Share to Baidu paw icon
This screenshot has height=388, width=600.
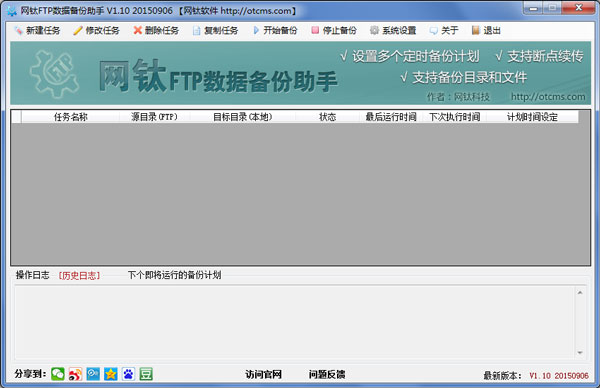pyautogui.click(x=128, y=374)
